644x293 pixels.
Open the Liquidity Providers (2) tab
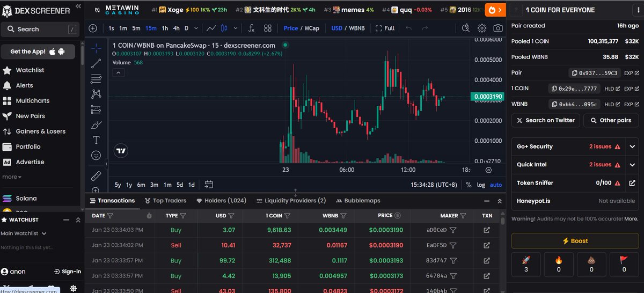tap(291, 201)
